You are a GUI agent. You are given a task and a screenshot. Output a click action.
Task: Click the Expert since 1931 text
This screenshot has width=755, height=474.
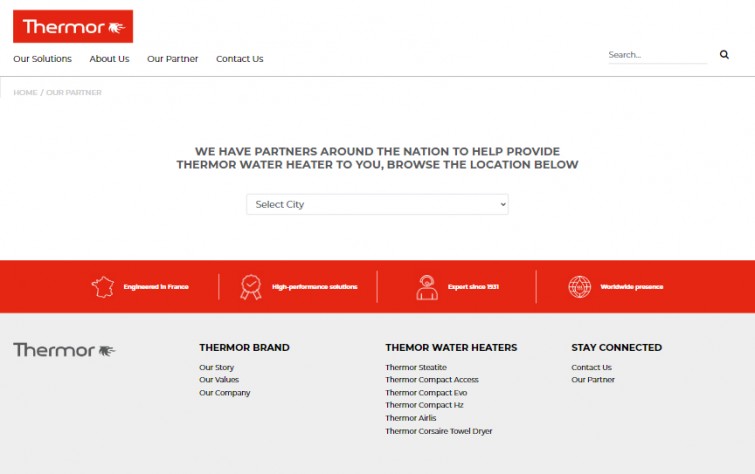473,287
